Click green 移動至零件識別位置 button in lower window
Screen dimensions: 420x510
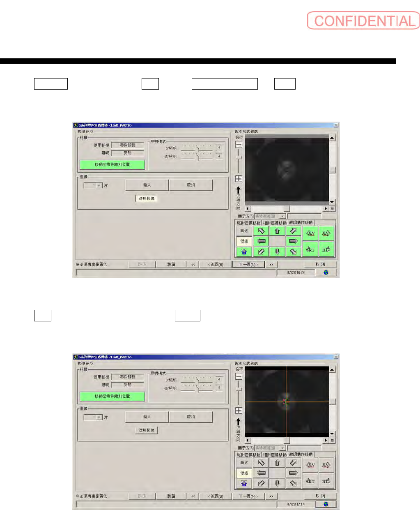tap(112, 396)
